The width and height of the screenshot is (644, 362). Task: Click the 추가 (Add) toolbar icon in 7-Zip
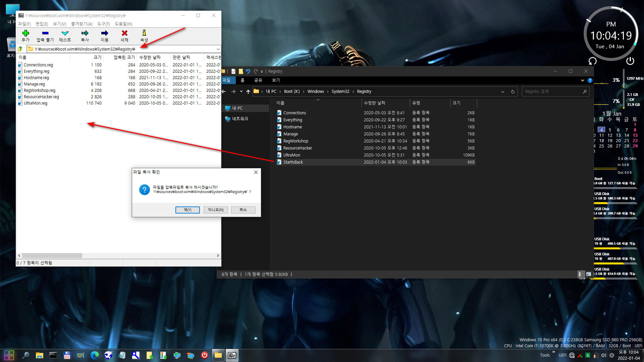(x=25, y=36)
